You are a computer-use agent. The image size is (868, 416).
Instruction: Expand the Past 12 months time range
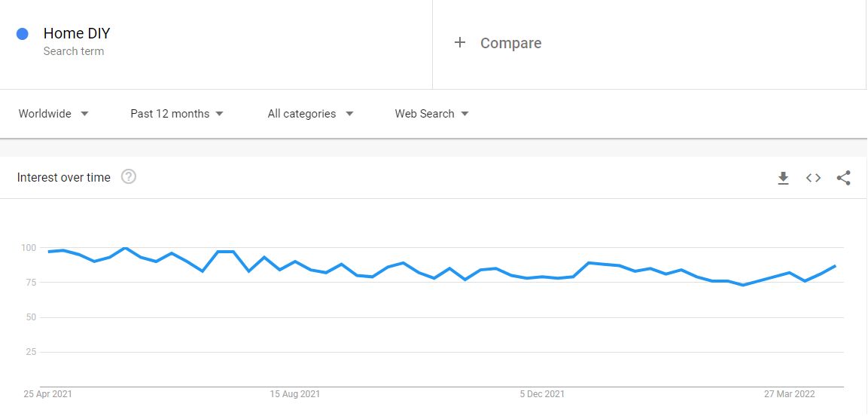pos(177,114)
